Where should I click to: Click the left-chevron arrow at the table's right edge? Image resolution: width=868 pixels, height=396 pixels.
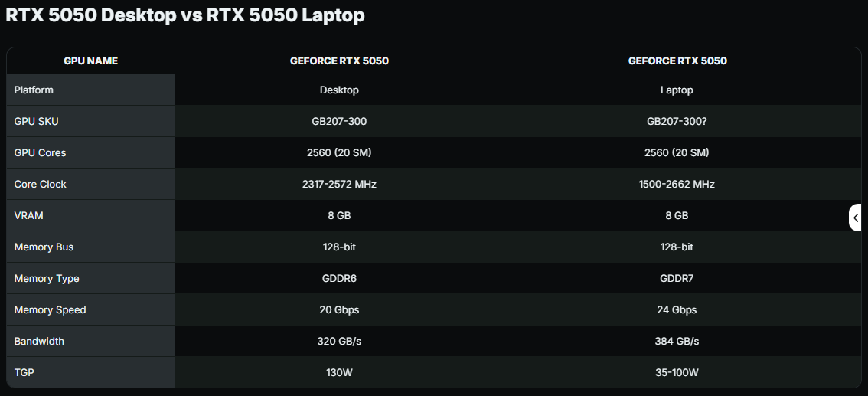pos(856,218)
